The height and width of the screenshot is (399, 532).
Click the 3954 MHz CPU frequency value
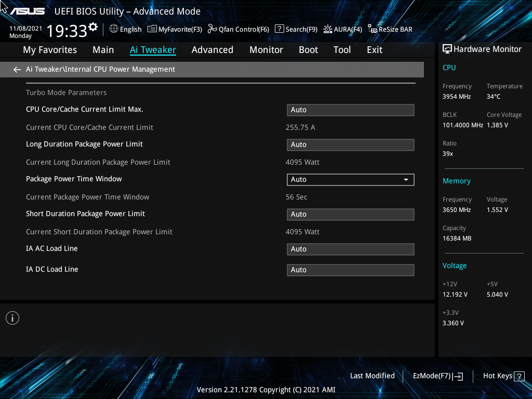tap(457, 97)
